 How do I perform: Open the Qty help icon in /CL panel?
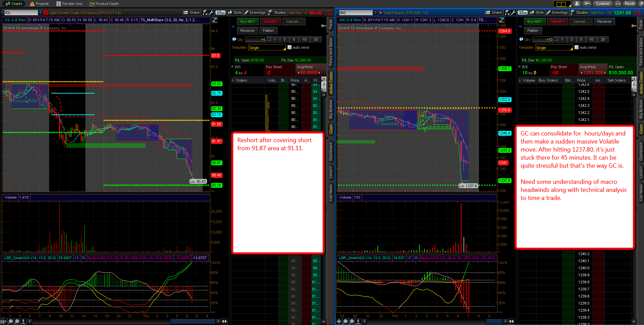tap(234, 39)
